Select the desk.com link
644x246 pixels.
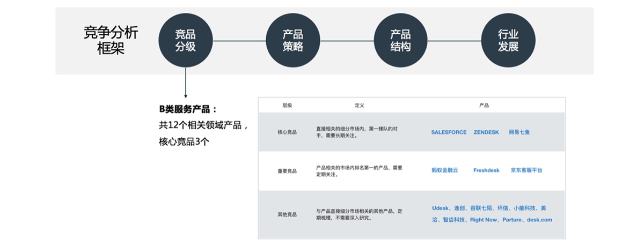tap(539, 220)
